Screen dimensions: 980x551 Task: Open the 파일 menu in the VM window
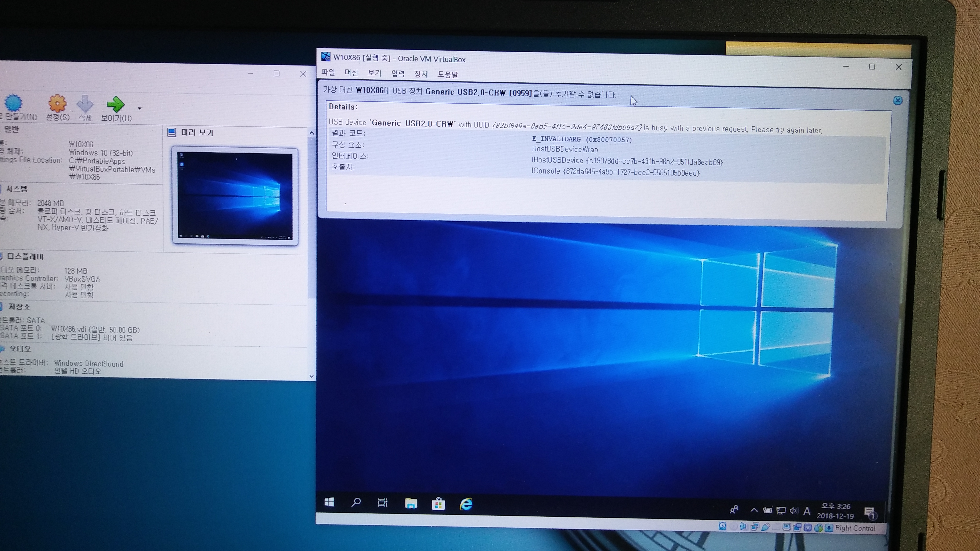pyautogui.click(x=328, y=72)
